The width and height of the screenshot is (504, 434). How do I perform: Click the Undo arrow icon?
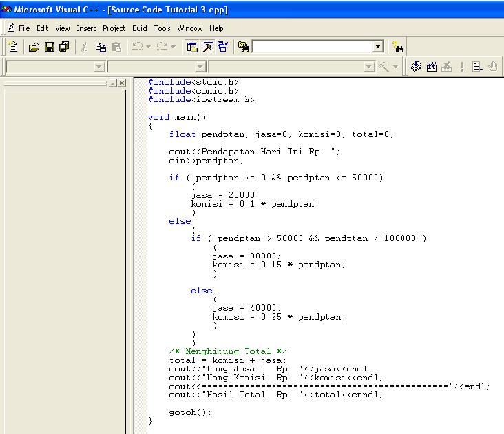click(x=138, y=47)
